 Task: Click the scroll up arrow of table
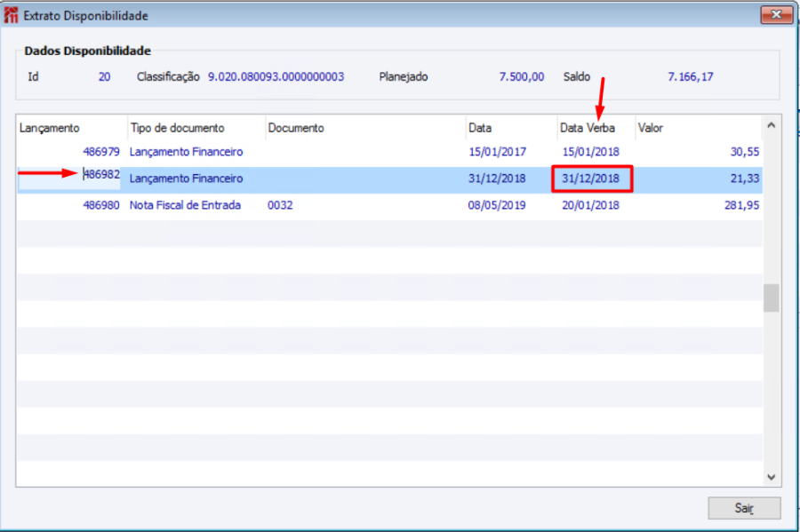coord(771,125)
